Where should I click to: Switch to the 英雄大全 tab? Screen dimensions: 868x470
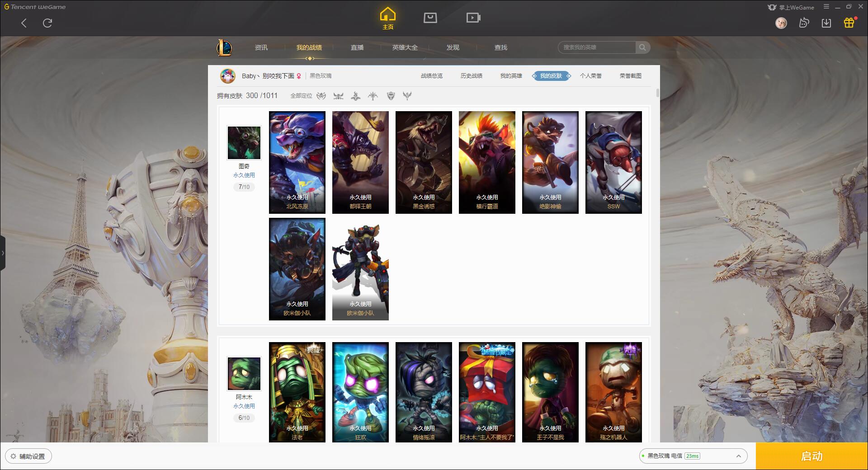(405, 47)
